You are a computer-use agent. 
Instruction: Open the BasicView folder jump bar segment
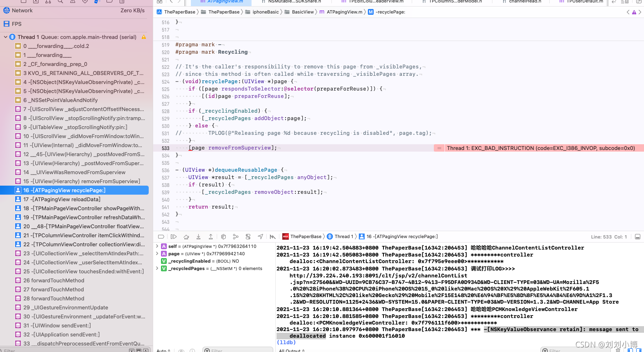pos(299,12)
